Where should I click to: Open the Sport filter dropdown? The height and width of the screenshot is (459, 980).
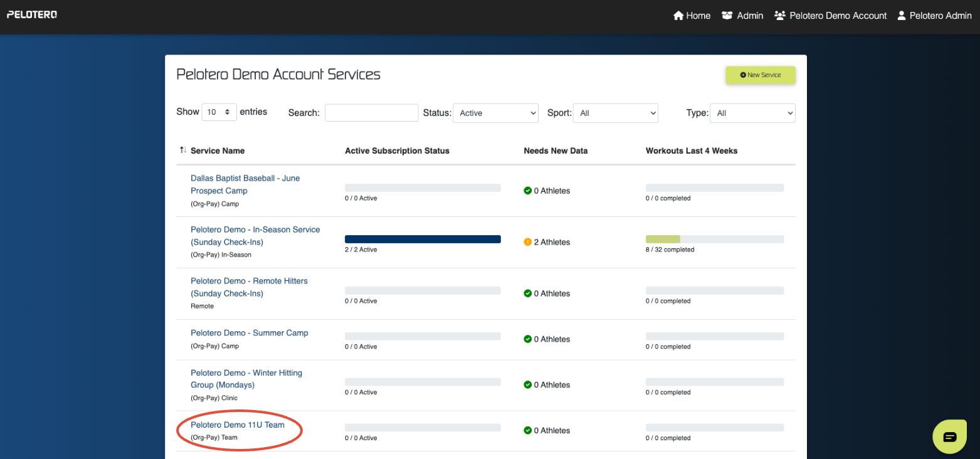click(616, 113)
